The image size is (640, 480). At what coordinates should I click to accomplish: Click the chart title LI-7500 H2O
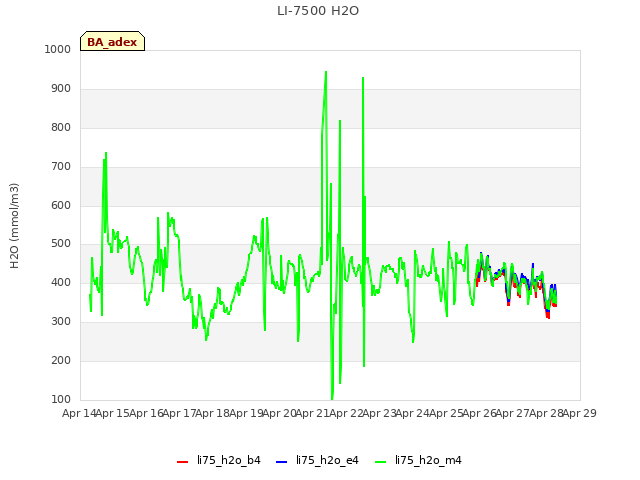(318, 11)
